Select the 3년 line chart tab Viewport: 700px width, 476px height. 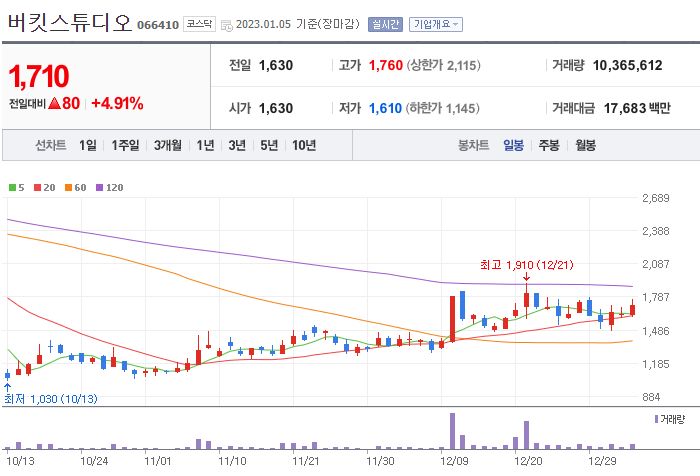(x=237, y=145)
